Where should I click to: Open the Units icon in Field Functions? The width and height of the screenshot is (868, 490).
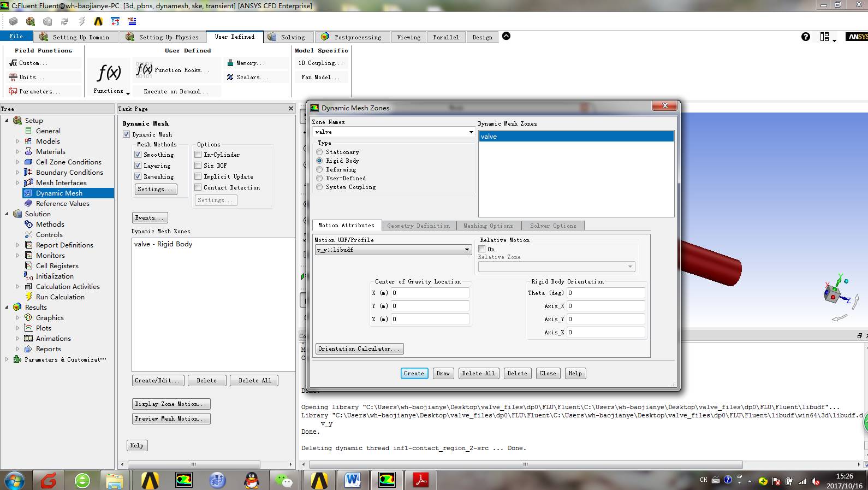coord(13,77)
